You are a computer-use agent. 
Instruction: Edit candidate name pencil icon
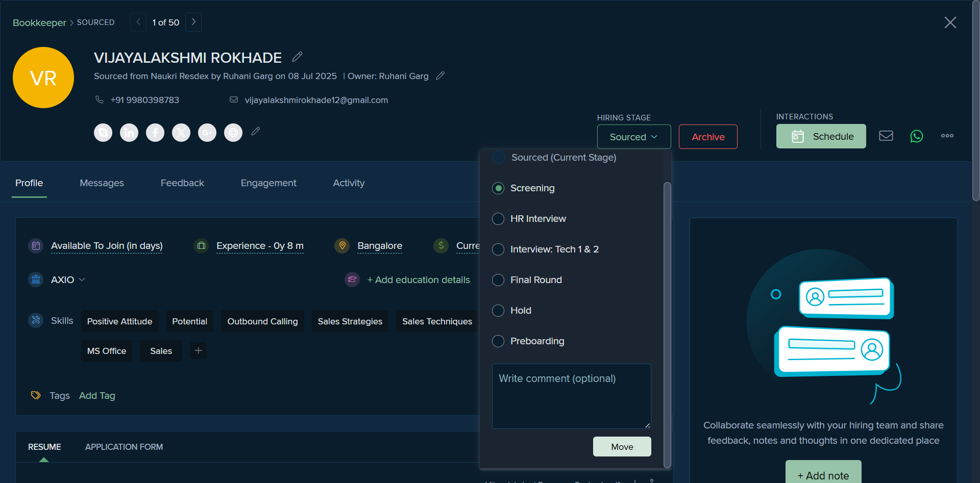(x=297, y=57)
